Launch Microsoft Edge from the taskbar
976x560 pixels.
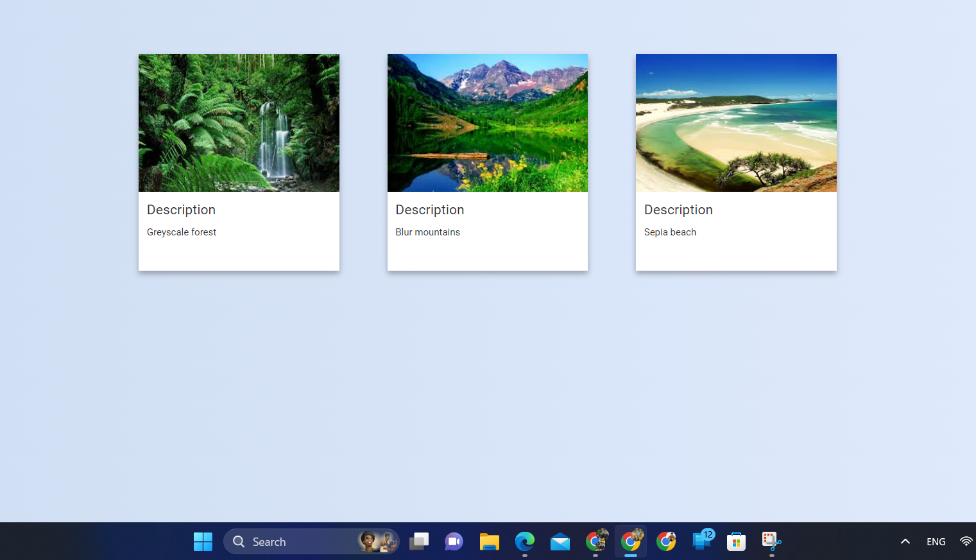[x=525, y=542]
